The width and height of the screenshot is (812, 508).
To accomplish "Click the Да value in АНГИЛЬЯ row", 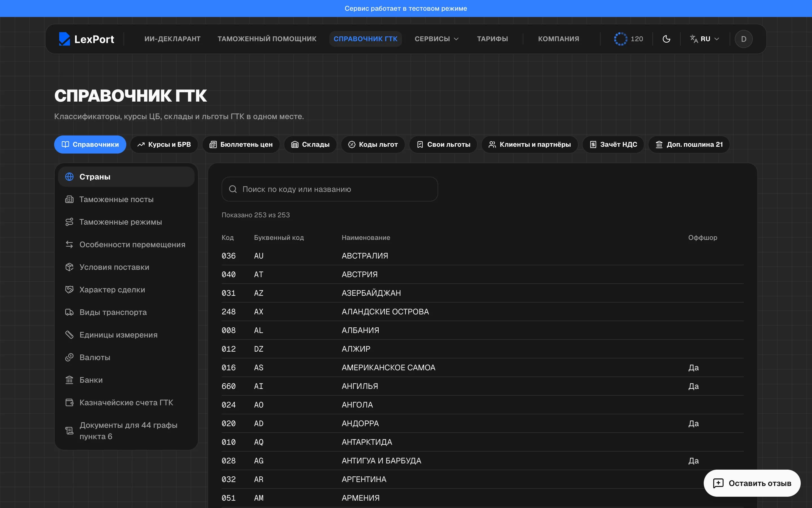I will [694, 386].
